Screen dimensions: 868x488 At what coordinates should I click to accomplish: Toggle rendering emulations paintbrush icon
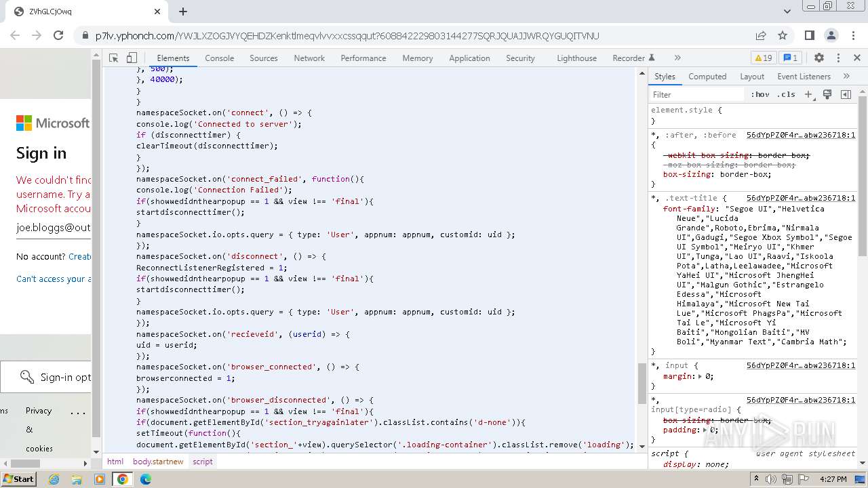click(x=827, y=95)
